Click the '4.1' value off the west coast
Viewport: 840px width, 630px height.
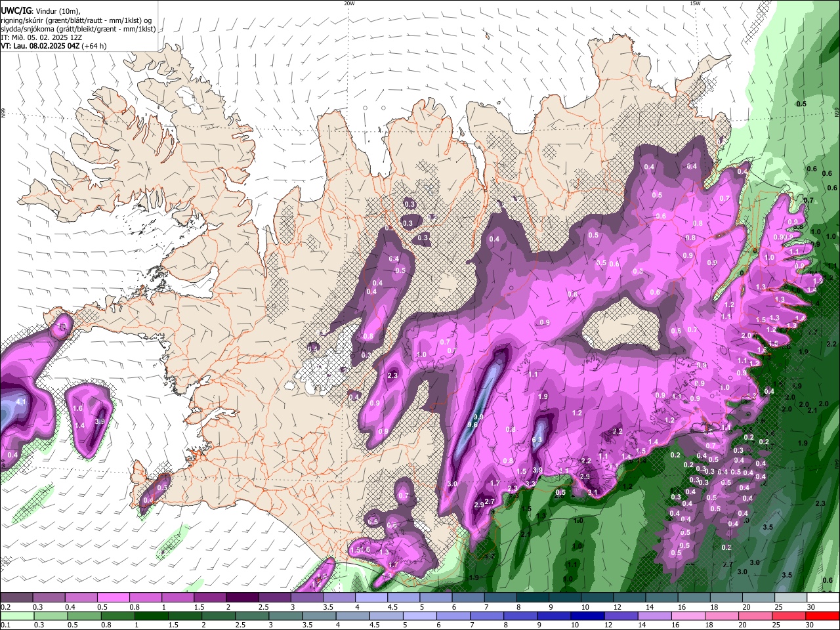tap(21, 402)
